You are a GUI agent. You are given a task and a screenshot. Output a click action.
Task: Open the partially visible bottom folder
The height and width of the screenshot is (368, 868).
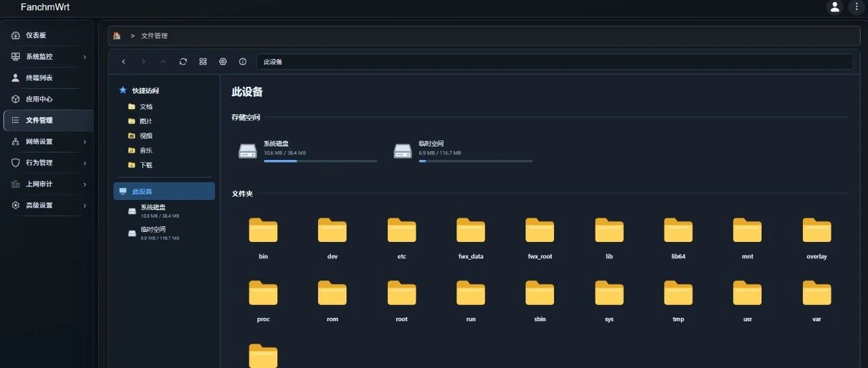pos(263,356)
